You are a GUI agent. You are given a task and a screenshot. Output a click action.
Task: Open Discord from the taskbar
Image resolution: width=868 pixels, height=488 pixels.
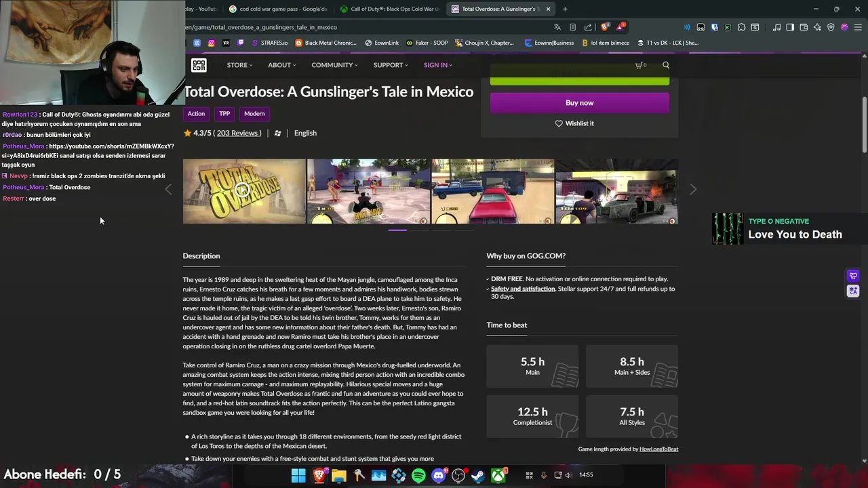click(439, 476)
